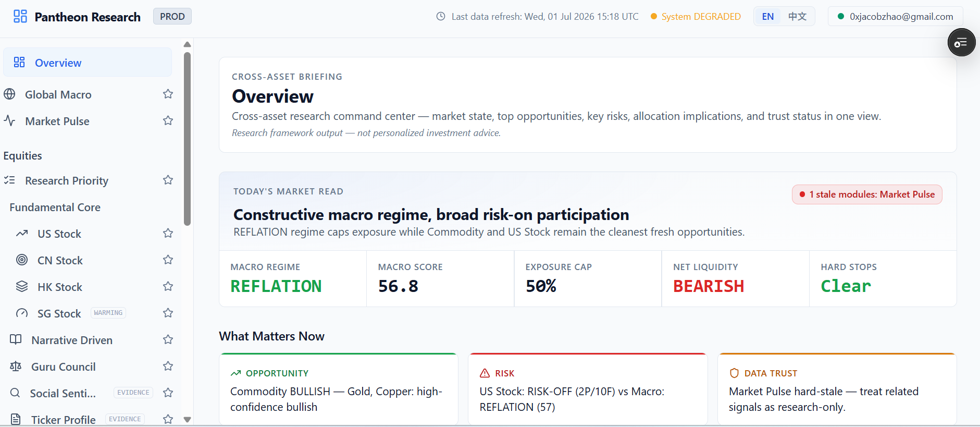Open the Commodity BULLISH opportunity card

pos(339,389)
